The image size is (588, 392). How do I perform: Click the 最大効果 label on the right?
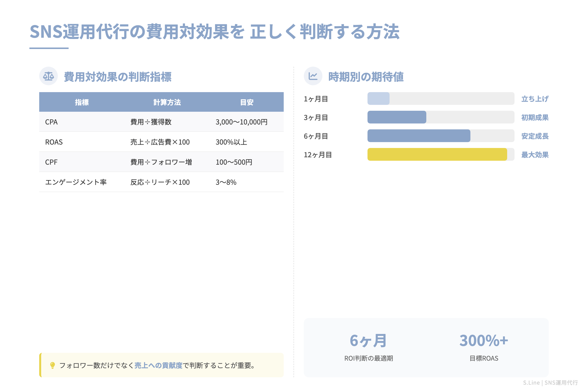click(534, 155)
